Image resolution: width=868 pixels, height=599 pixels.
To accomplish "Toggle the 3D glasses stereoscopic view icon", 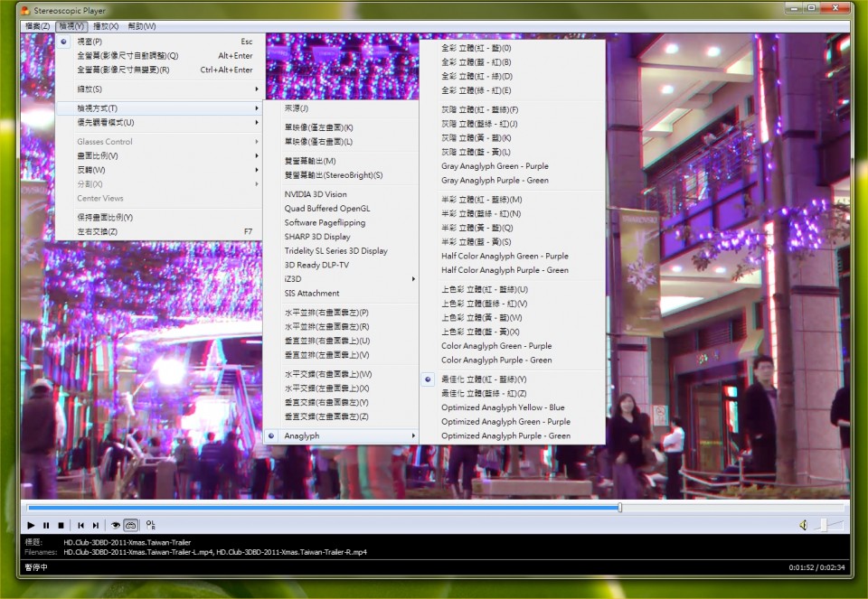I will [130, 525].
